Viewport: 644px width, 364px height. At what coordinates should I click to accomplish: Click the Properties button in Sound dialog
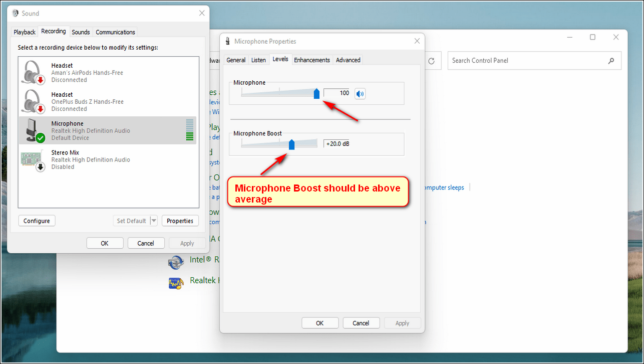coord(180,221)
